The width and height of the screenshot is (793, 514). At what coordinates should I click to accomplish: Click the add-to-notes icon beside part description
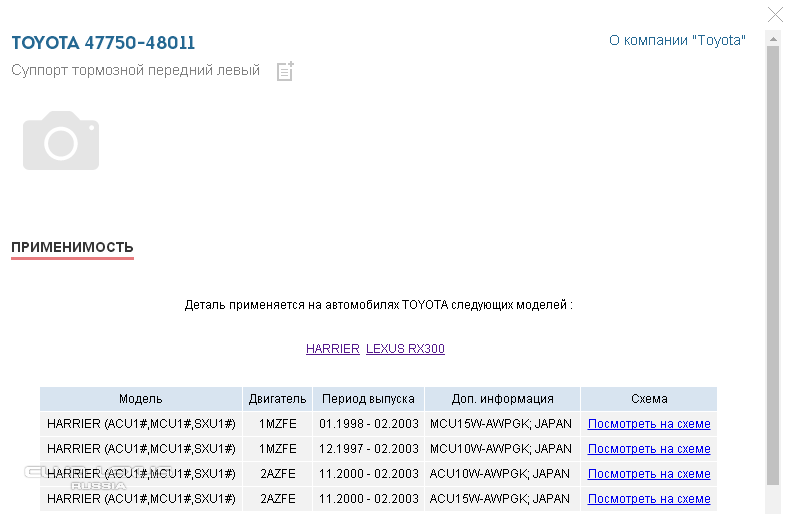pyautogui.click(x=285, y=71)
